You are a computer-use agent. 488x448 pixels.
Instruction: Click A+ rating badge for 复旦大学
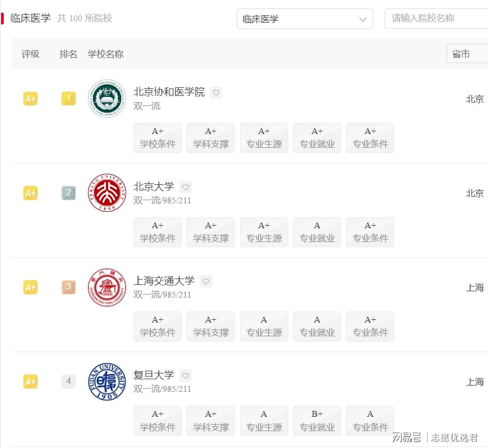pos(31,381)
